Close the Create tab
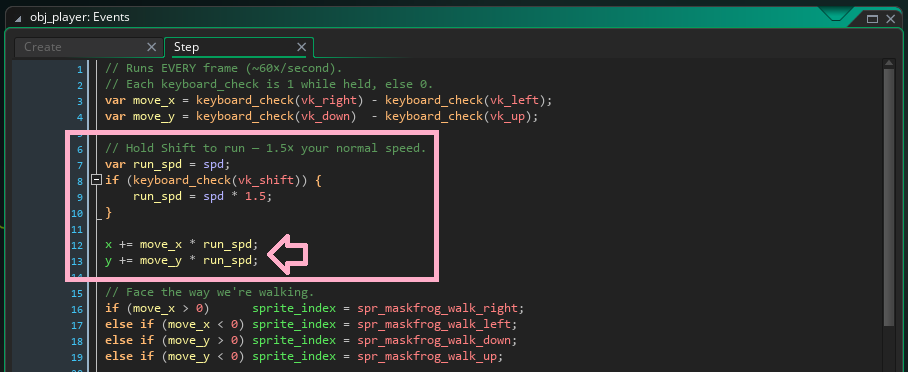This screenshot has height=372, width=908. (x=151, y=48)
